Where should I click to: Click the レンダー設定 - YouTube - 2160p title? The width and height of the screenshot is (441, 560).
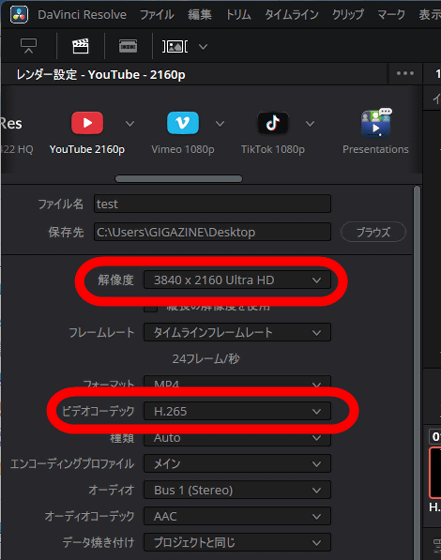[101, 74]
